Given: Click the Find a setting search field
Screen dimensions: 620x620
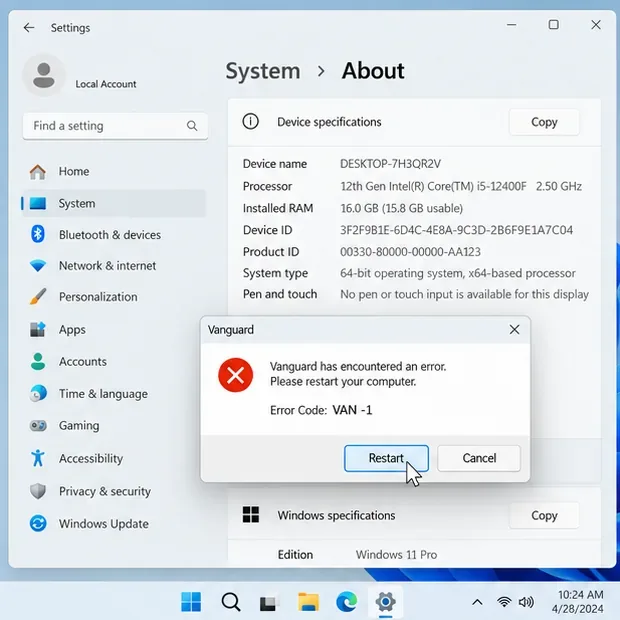Looking at the screenshot, I should [x=115, y=126].
